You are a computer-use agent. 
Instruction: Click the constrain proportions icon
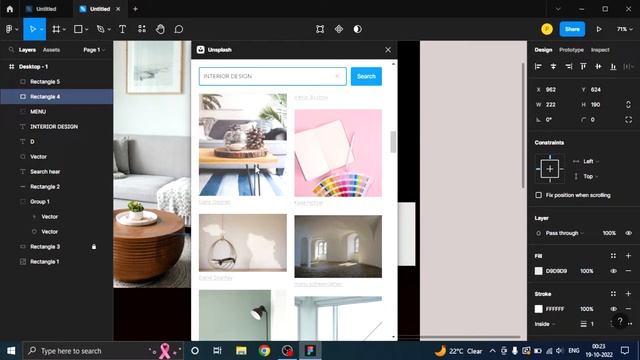click(628, 104)
